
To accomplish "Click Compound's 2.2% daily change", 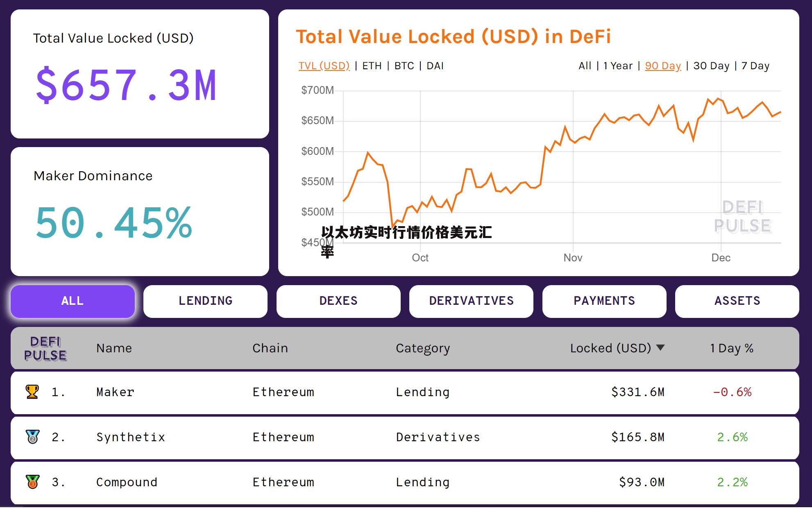I will point(732,482).
